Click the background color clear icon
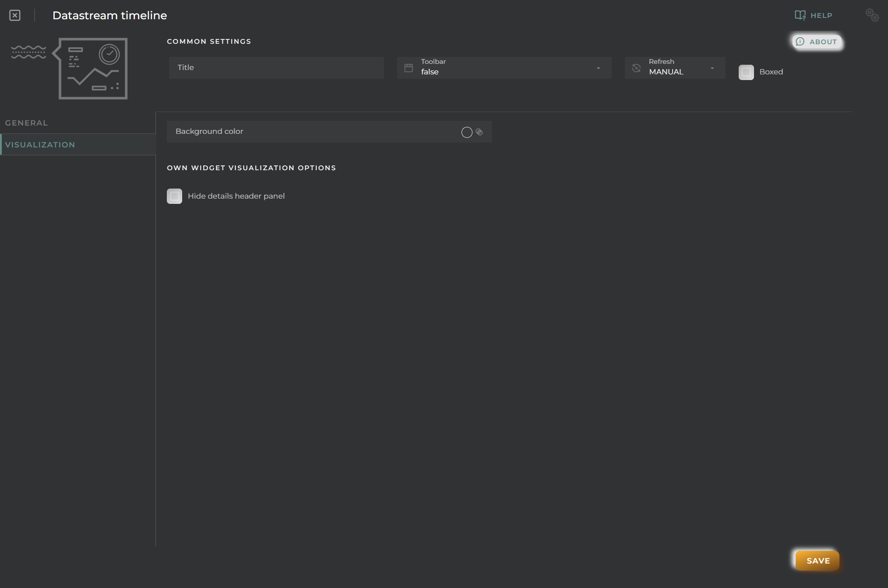888x588 pixels. point(479,131)
